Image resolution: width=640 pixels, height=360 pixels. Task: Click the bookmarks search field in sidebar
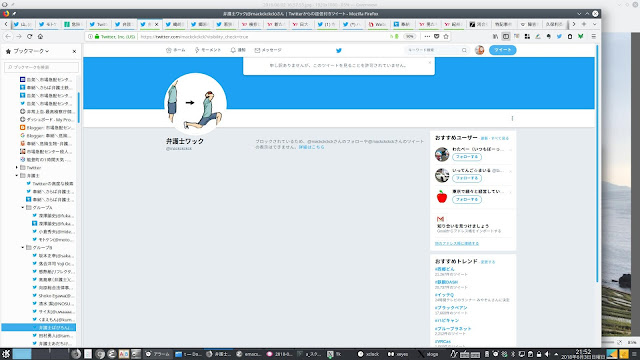pyautogui.click(x=41, y=67)
